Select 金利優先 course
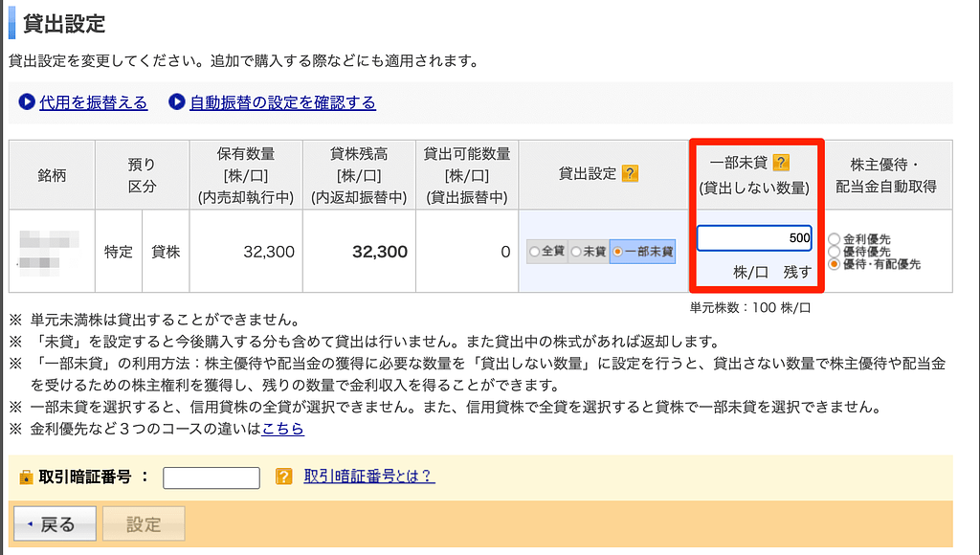Screen dimensions: 980x555 (x=835, y=239)
